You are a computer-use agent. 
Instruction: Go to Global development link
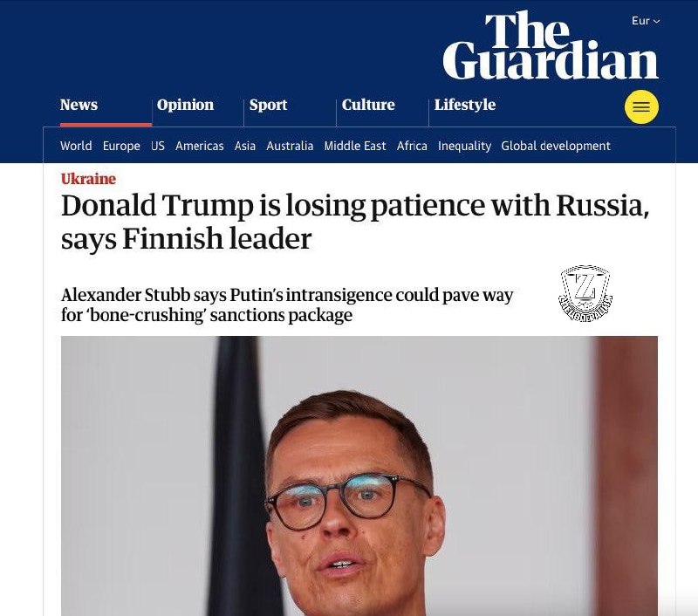556,146
